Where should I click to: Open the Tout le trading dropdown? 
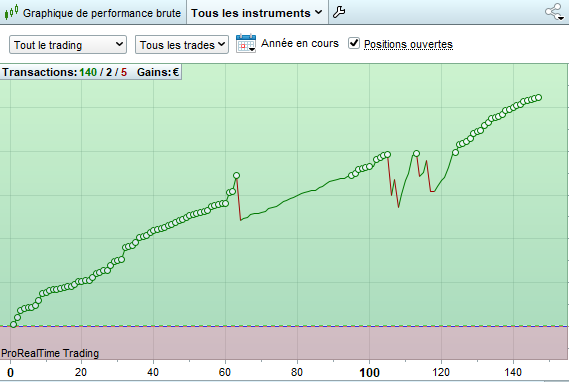(x=68, y=45)
